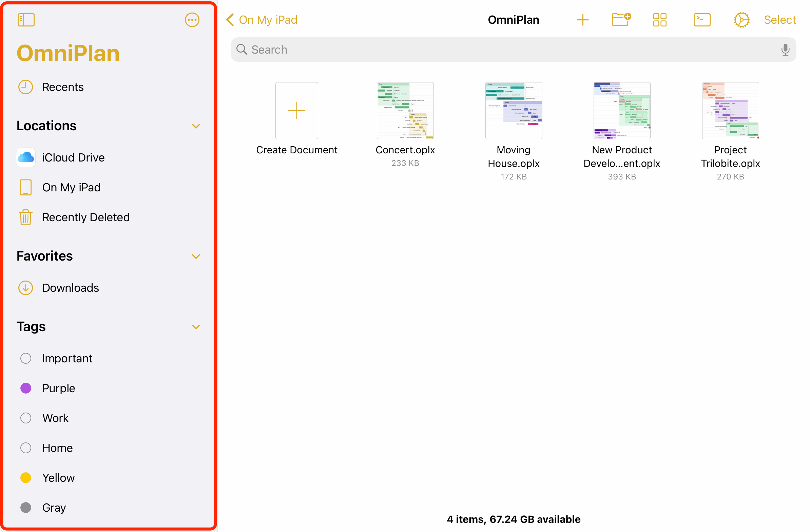Click the items and storage status text
This screenshot has width=810, height=532.
(514, 519)
